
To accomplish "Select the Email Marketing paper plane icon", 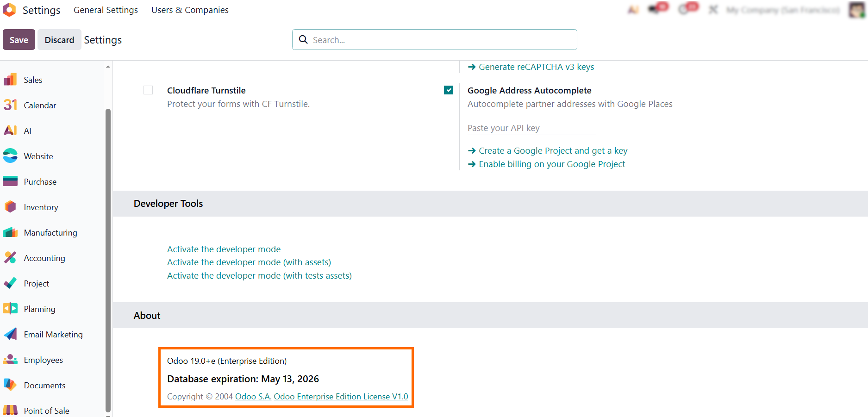I will tap(10, 334).
